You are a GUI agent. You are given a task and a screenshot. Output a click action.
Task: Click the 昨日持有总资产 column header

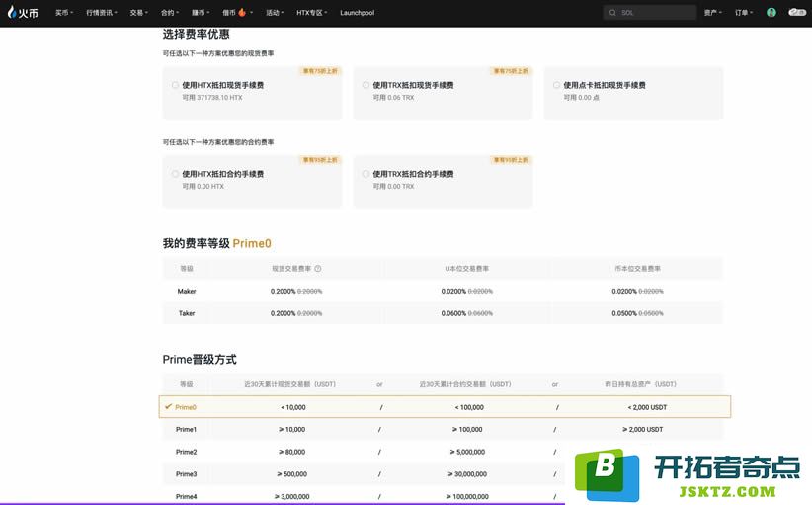click(640, 384)
